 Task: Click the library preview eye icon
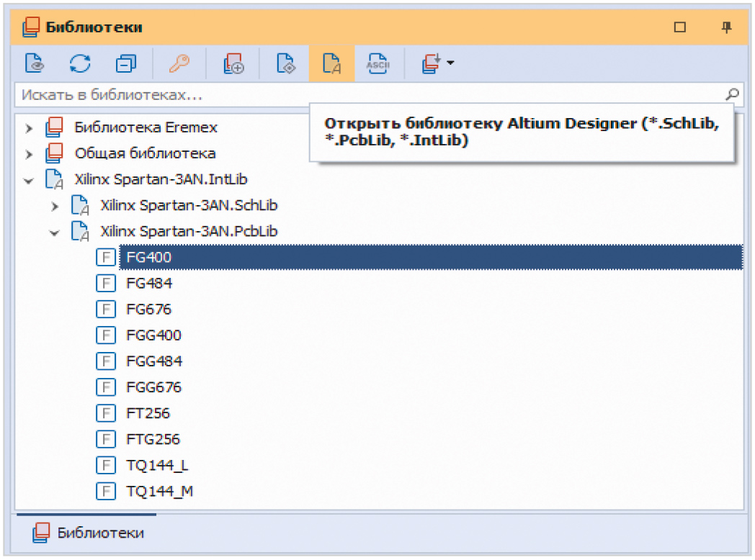35,63
